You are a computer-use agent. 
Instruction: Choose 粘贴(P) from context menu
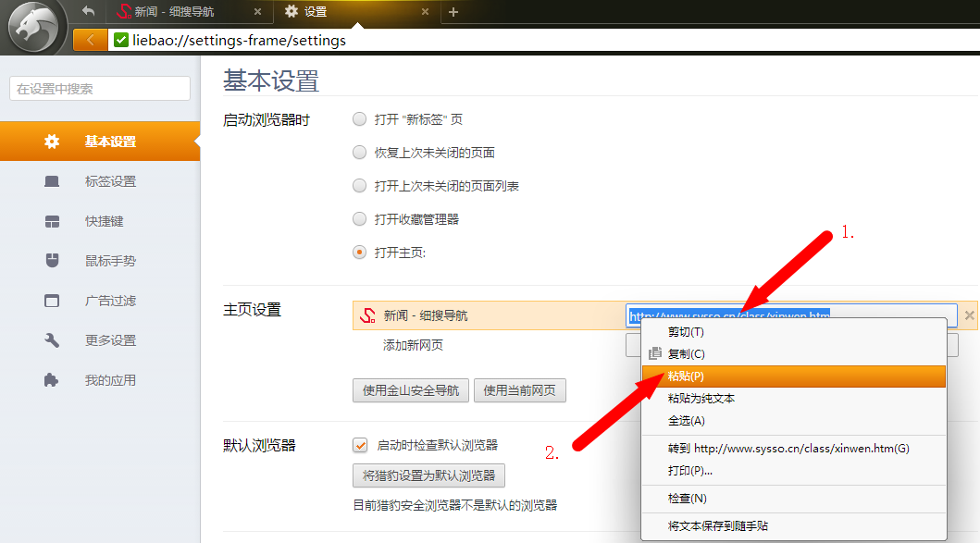click(794, 376)
